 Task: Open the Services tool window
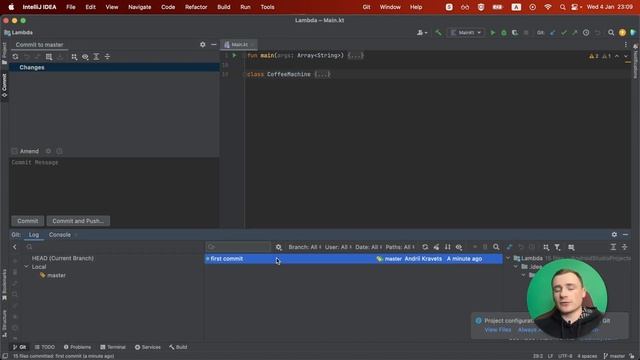148,347
